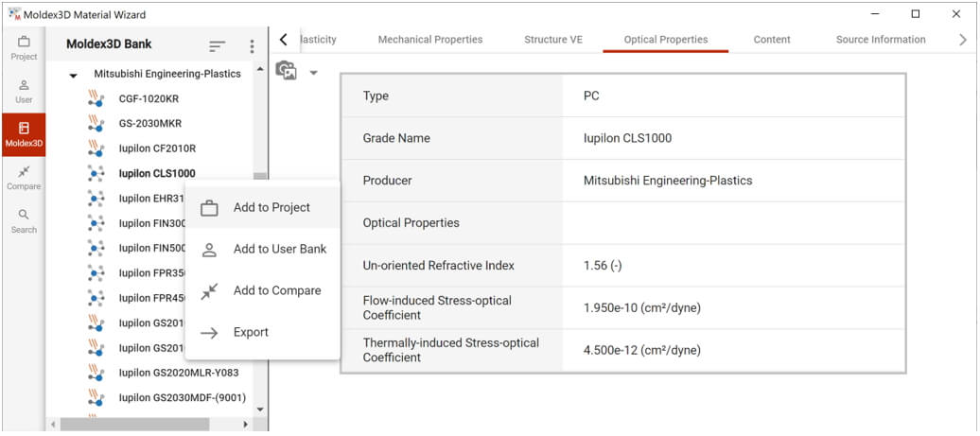980x436 pixels.
Task: Click the Iupilon CF2010R material icon
Action: pos(96,148)
